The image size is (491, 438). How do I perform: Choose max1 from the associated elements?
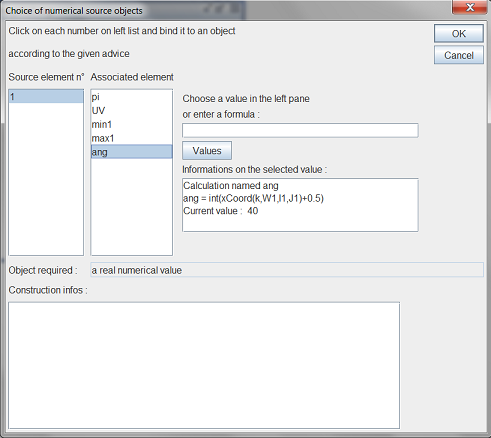pyautogui.click(x=132, y=138)
